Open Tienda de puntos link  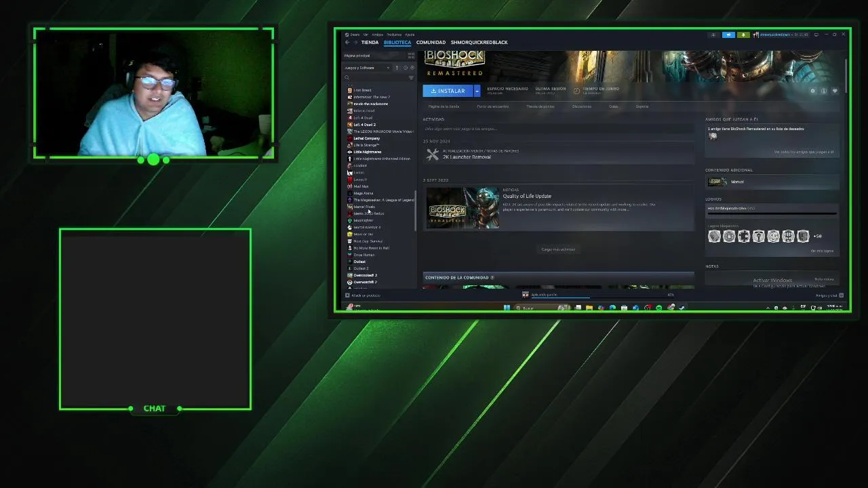coord(540,106)
